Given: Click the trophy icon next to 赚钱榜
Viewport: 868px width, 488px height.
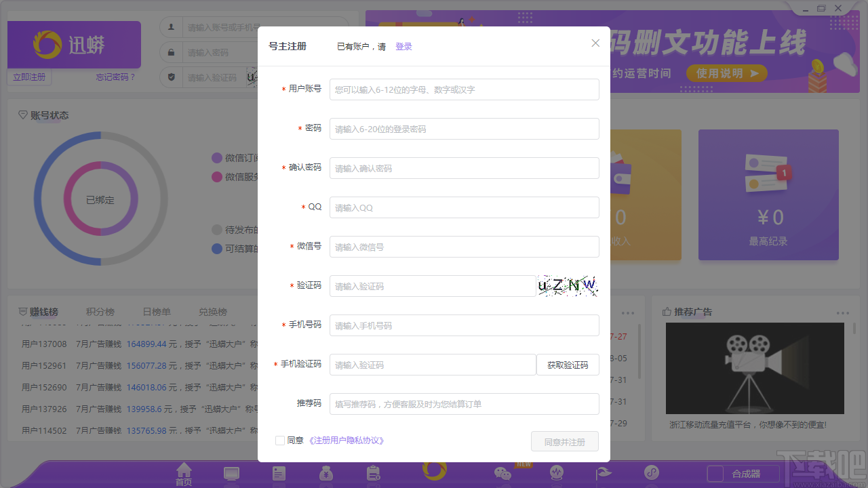Looking at the screenshot, I should 23,312.
